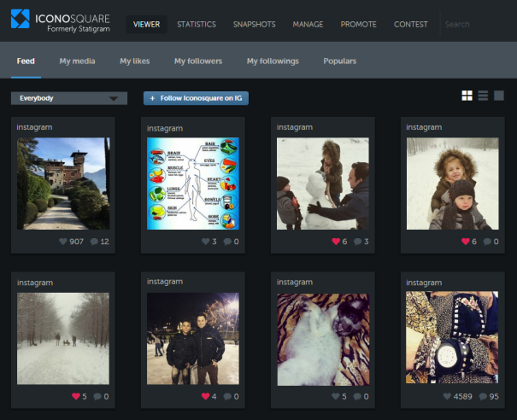This screenshot has height=420, width=517.
Task: Click instagram username above castle photo
Action: [x=34, y=127]
